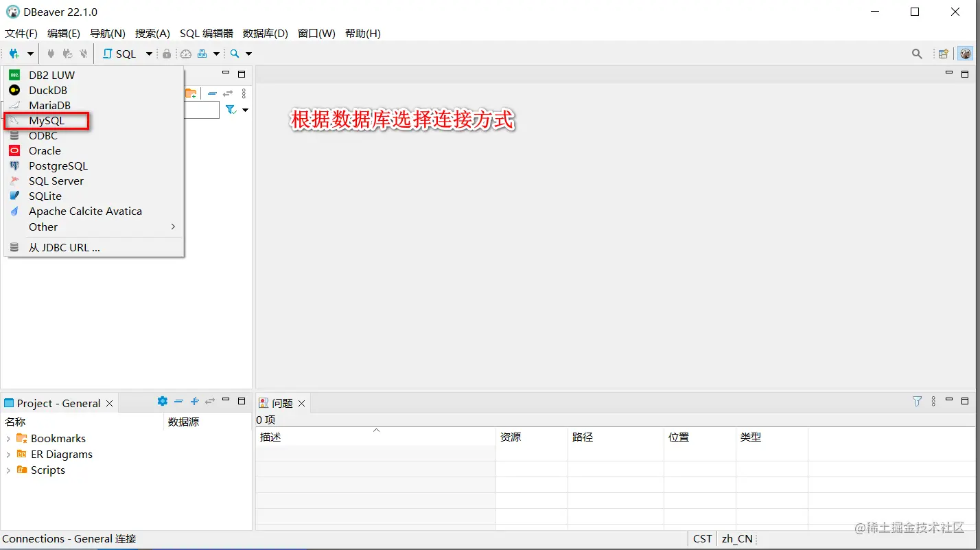Viewport: 980px width, 550px height.
Task: Choose DB2 LUW from the connection list
Action: [x=94, y=75]
